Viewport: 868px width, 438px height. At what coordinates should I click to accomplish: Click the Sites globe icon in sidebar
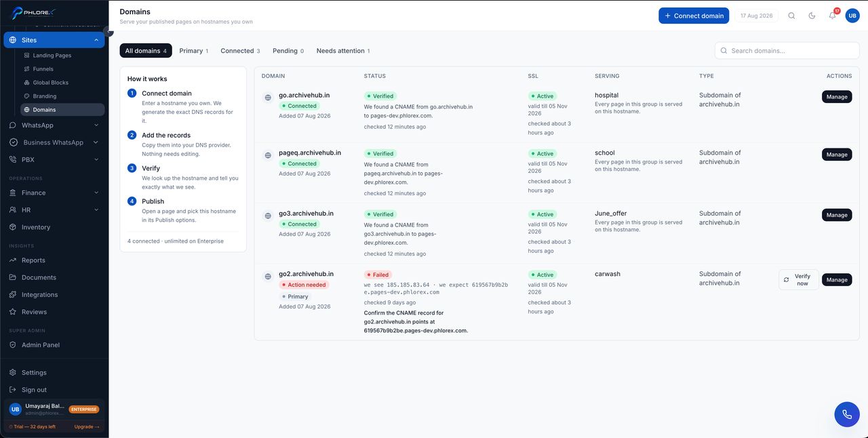point(13,40)
